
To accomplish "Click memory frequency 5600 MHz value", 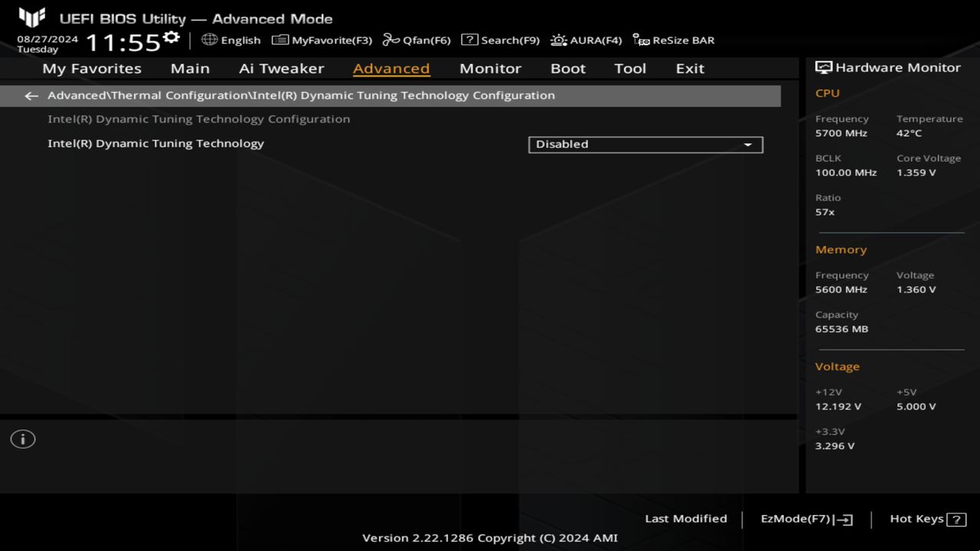I will click(841, 290).
